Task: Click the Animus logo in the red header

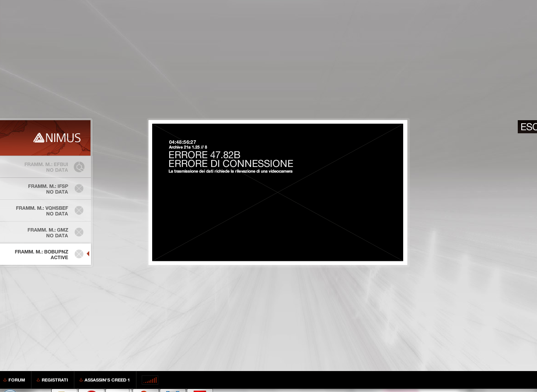Action: pos(57,138)
